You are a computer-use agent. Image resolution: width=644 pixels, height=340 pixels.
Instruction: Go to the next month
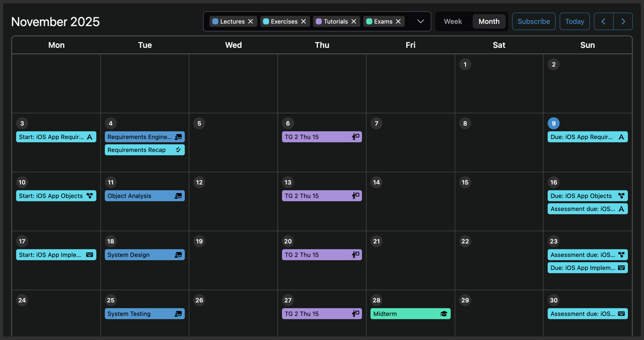point(623,21)
